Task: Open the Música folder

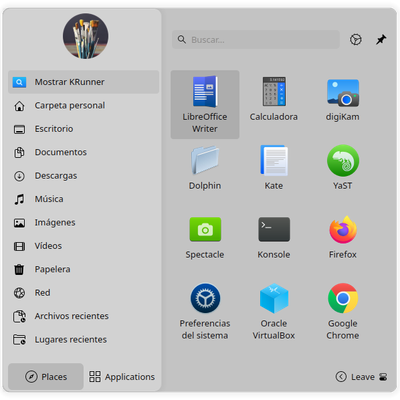Action: (83, 199)
